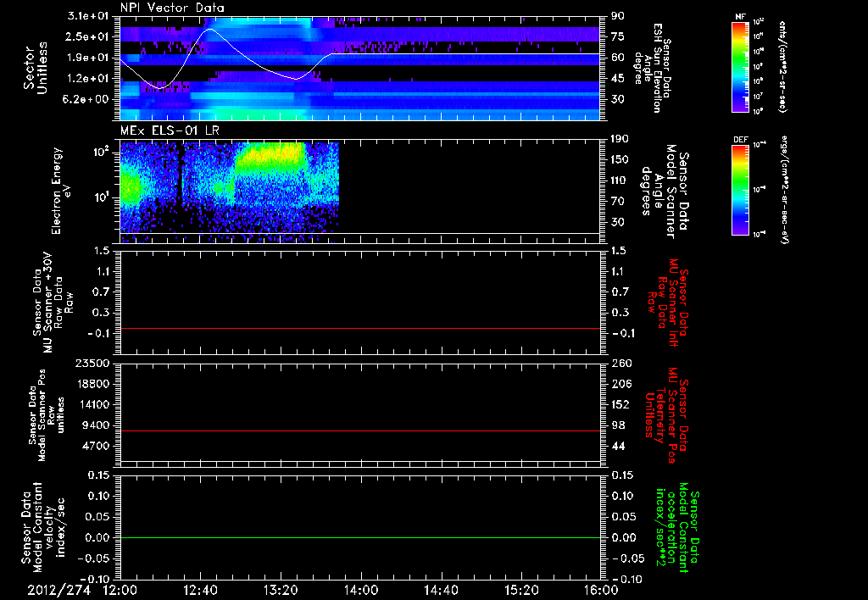Click the Model Scanner Pos Raw axis label
The width and height of the screenshot is (868, 600).
pos(46,415)
